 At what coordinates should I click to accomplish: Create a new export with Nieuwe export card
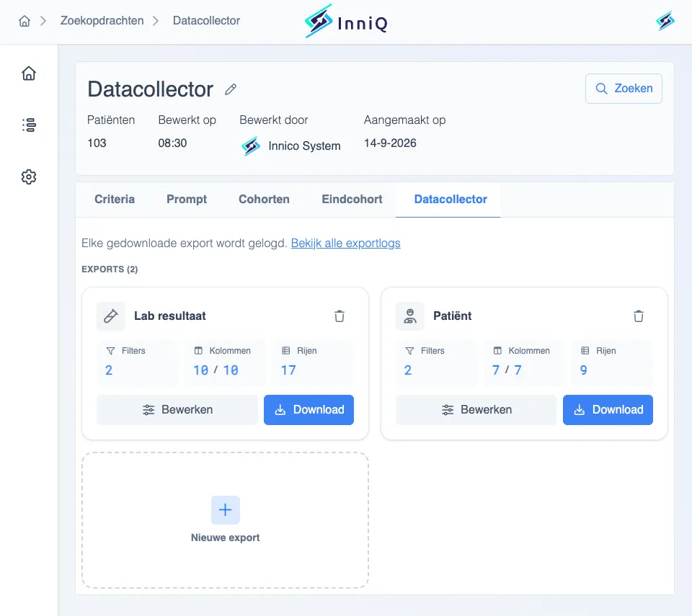[x=226, y=519]
